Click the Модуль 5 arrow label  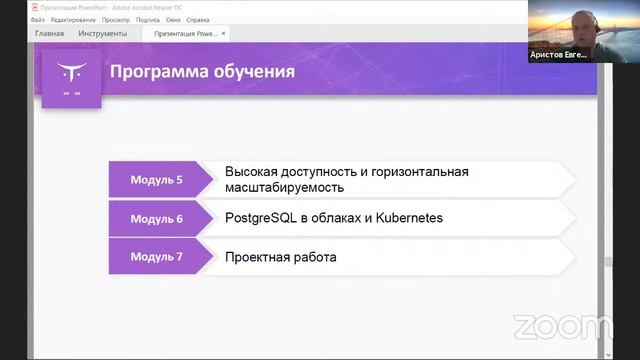(x=161, y=180)
